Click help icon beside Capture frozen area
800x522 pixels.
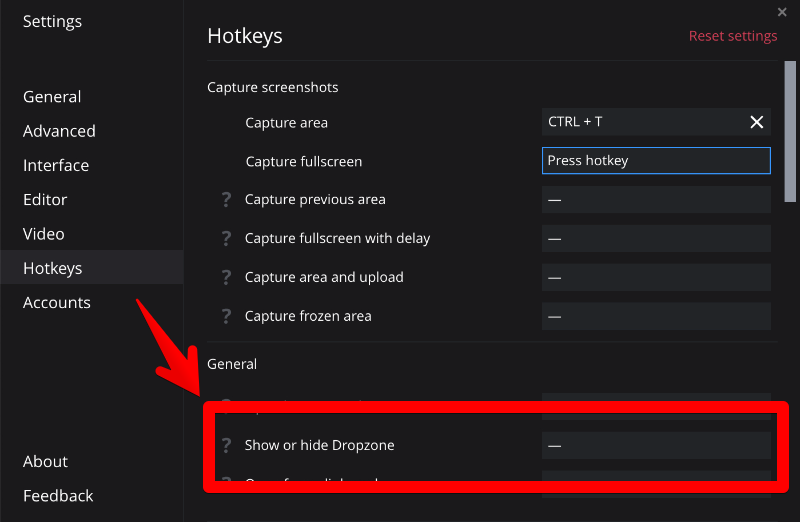226,317
